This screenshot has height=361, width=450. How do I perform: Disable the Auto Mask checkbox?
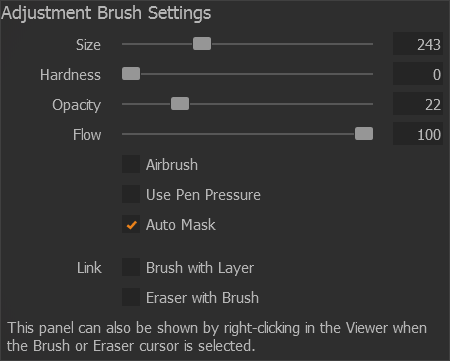(x=131, y=224)
